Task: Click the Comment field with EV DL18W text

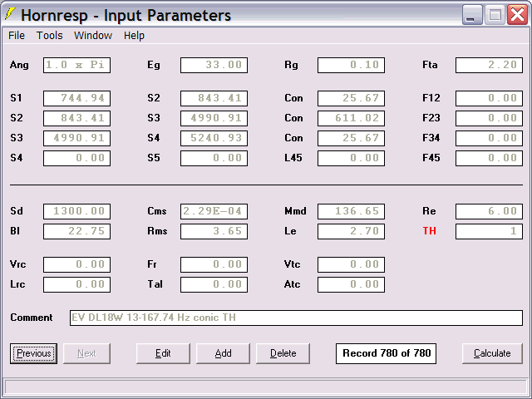Action: point(296,318)
